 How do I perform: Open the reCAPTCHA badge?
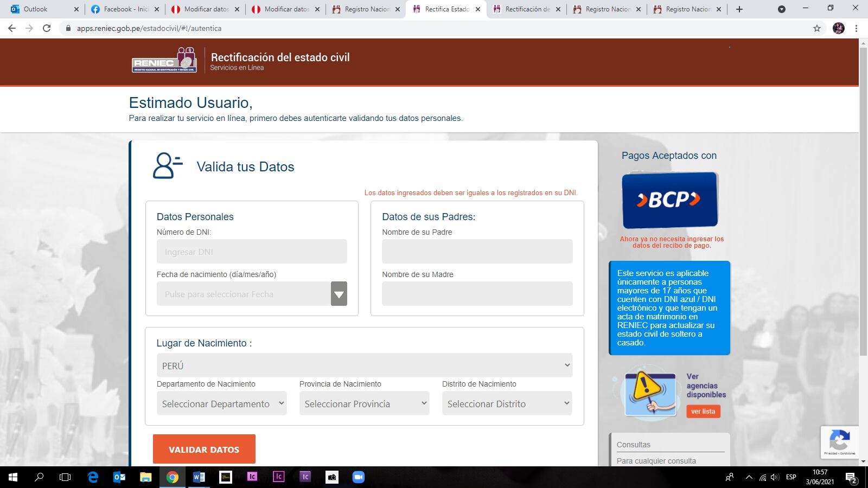pos(839,442)
